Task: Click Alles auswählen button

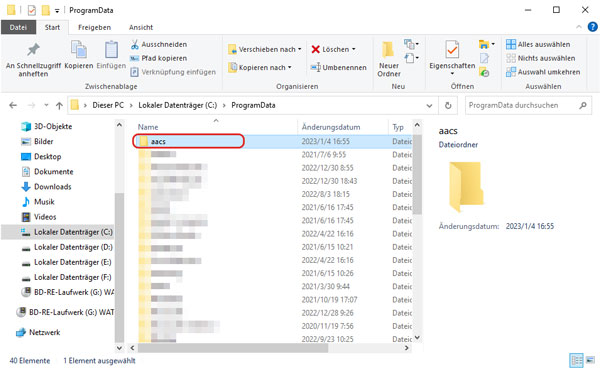Action: click(538, 44)
